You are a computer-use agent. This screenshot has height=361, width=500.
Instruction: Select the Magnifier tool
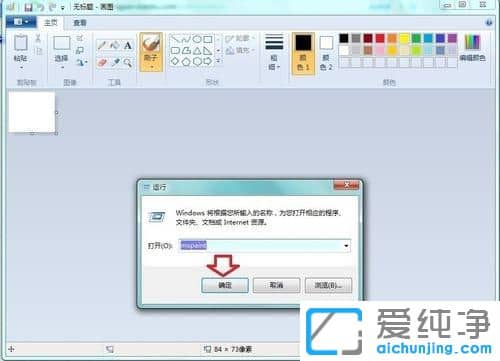127,62
